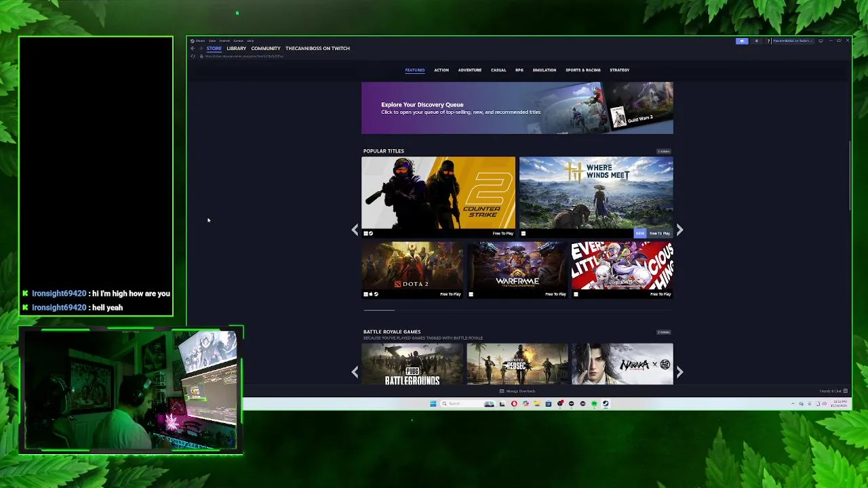Open the Where Winds Meet game tile

[596, 197]
